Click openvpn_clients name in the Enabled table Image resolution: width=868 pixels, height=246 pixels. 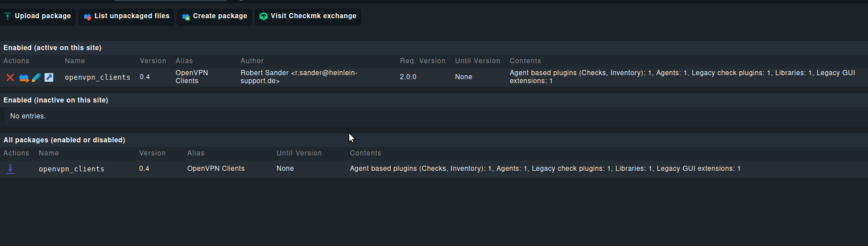tap(97, 77)
